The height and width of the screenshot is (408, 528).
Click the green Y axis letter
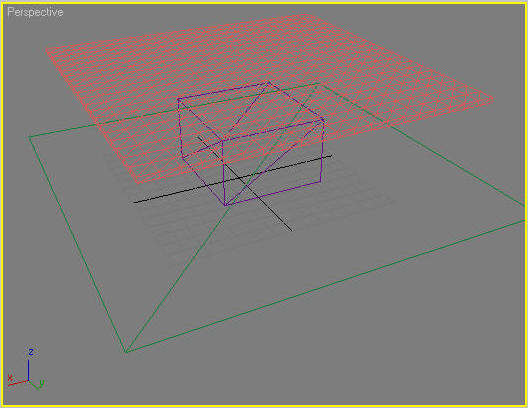coord(42,383)
